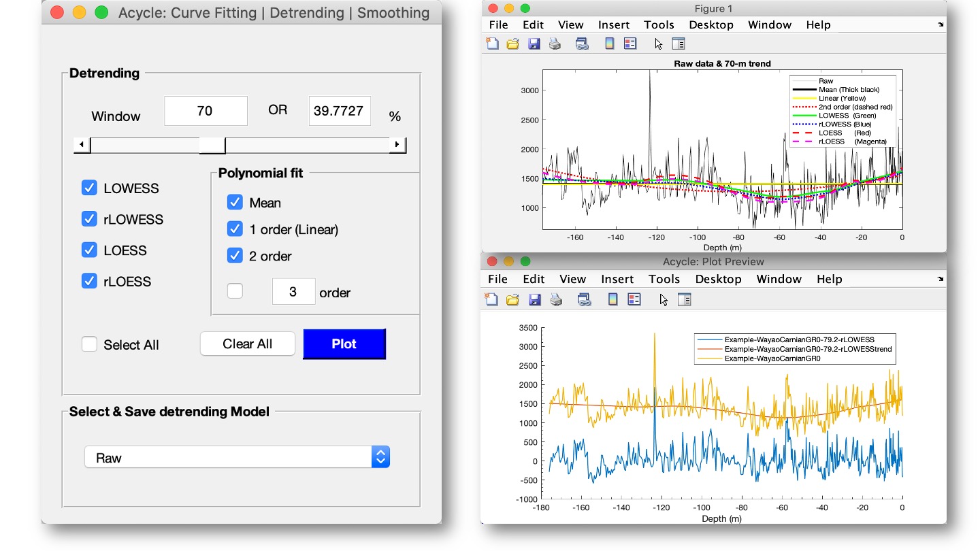Image resolution: width=980 pixels, height=551 pixels.
Task: Disable the Mean polynomial fit checkbox
Action: tap(235, 202)
